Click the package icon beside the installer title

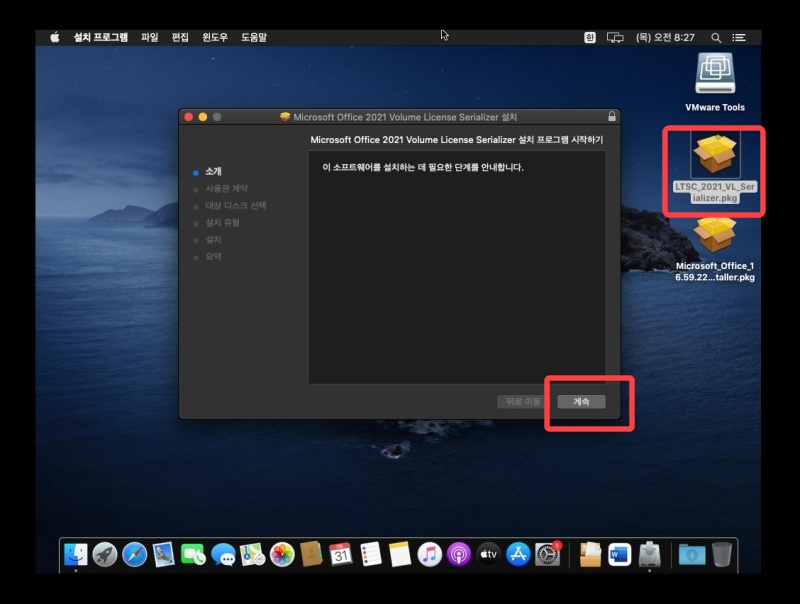pos(285,117)
